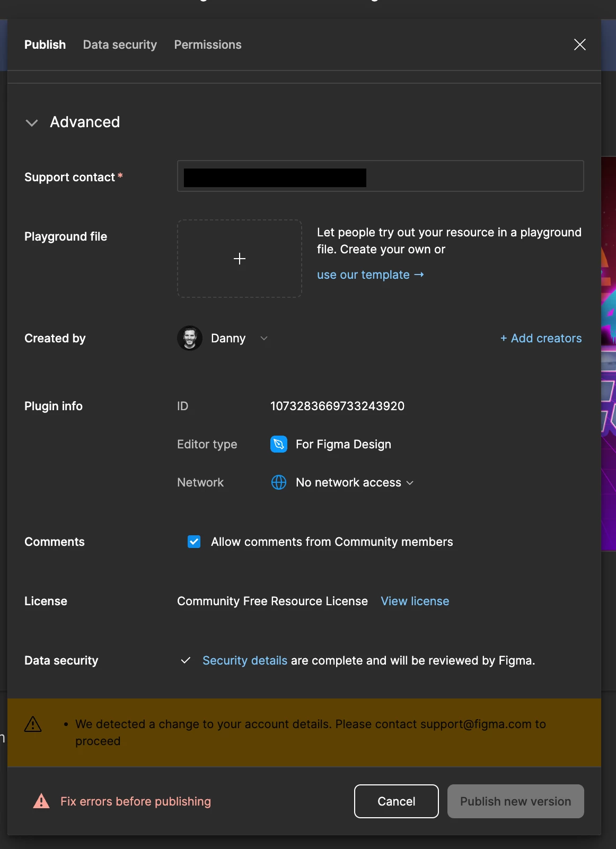Open the No network access dropdown
Screen dimensions: 616x849
pos(355,482)
